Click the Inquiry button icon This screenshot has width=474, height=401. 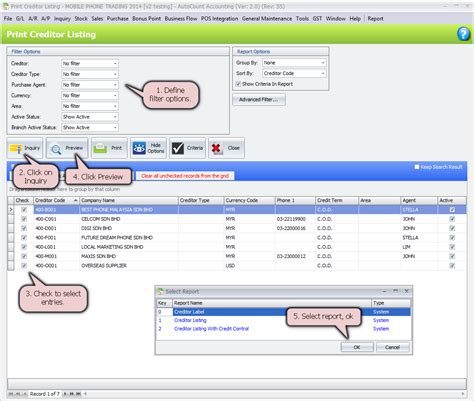[15, 149]
